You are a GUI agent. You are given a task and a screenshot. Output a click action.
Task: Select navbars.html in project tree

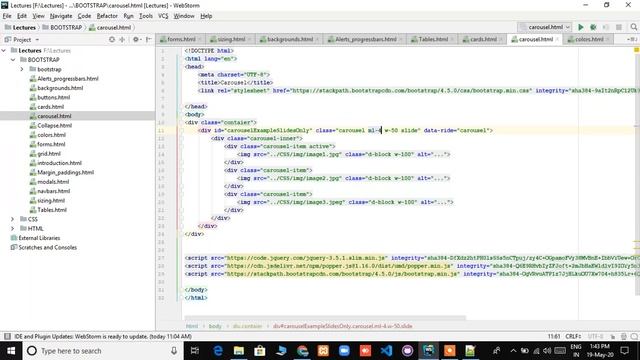pyautogui.click(x=53, y=191)
